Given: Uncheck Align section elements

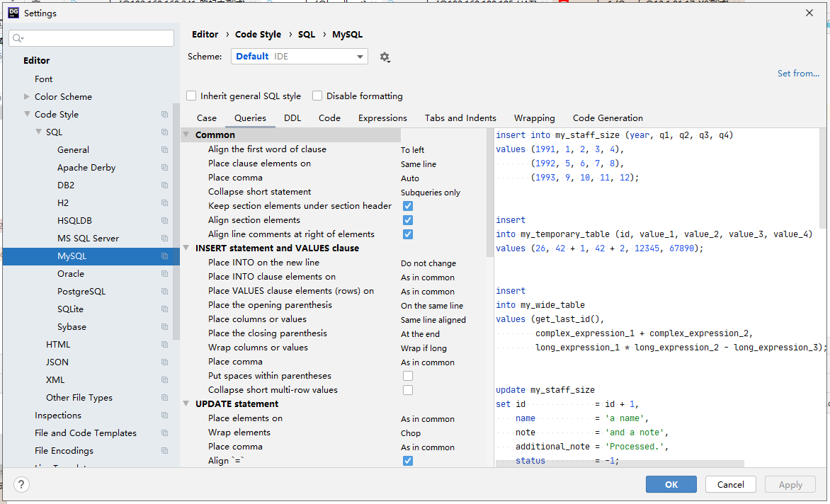Looking at the screenshot, I should [x=408, y=220].
